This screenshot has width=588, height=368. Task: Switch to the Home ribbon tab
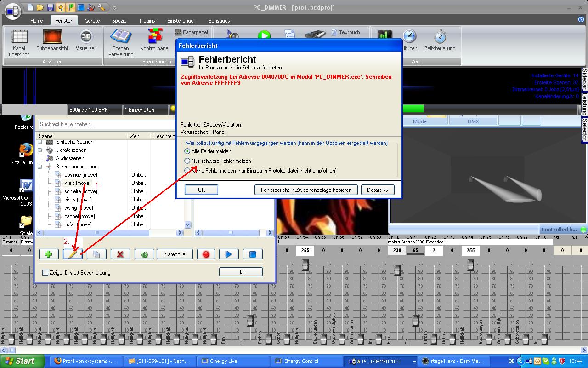pos(37,21)
